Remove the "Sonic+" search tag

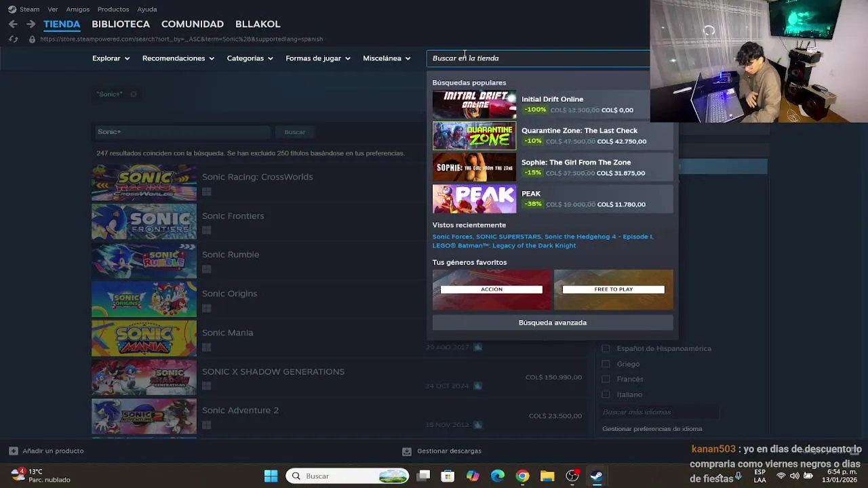tap(134, 94)
